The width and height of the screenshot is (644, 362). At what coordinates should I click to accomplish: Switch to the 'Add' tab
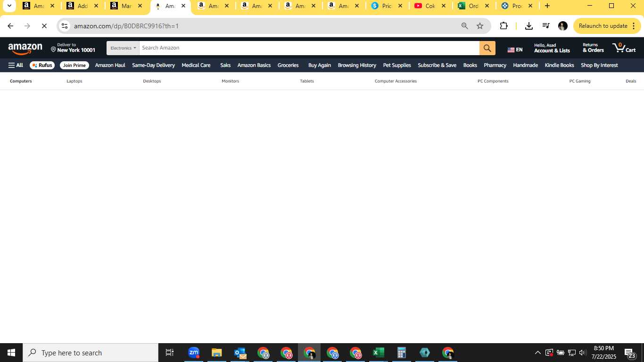[78, 6]
